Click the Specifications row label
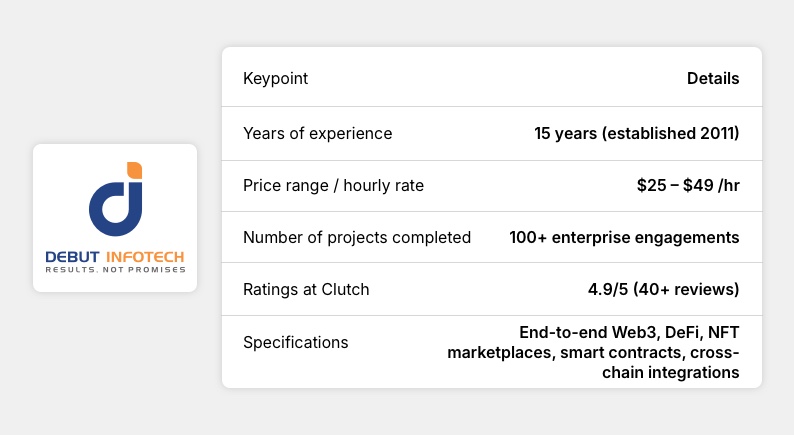Viewport: 794px width, 435px height. [296, 342]
